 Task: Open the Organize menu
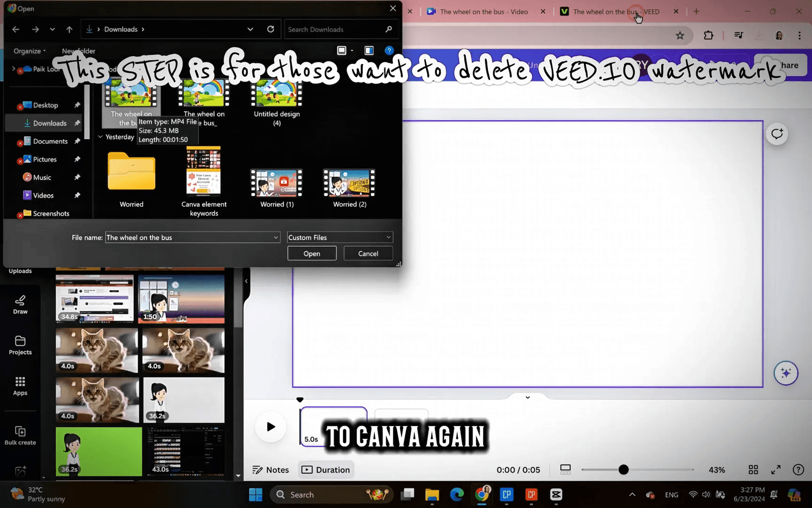29,51
